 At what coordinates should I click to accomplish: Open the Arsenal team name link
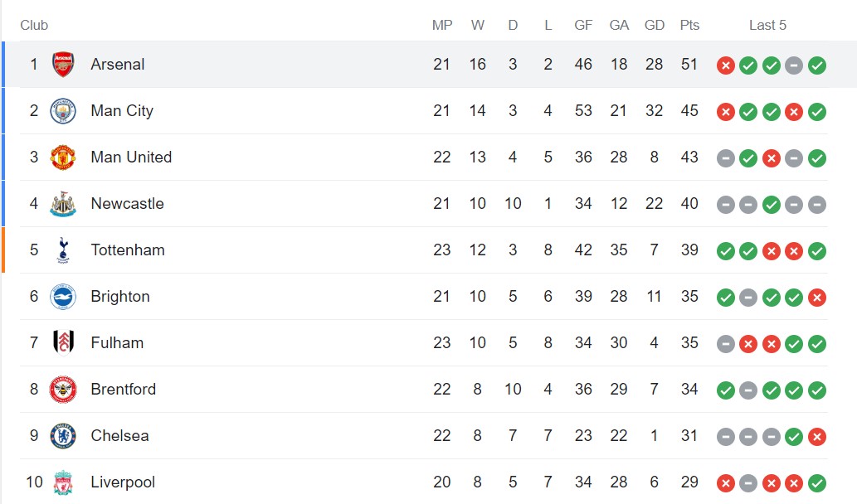click(118, 65)
